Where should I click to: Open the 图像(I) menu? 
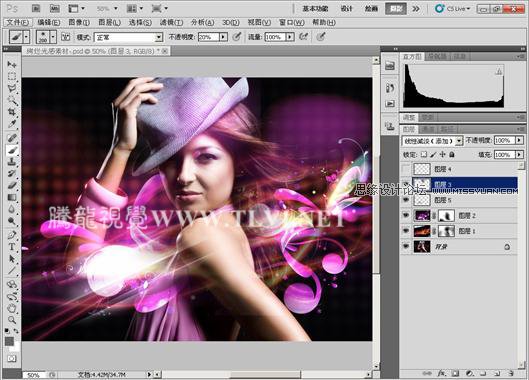click(79, 22)
